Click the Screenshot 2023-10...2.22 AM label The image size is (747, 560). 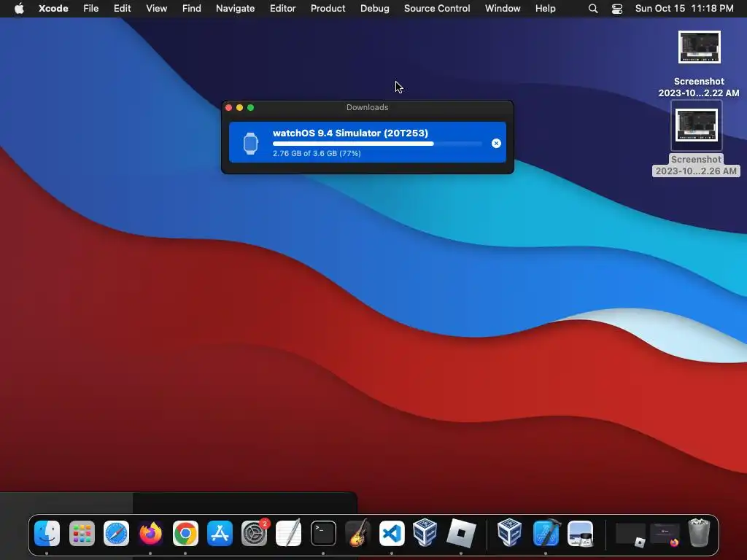click(x=699, y=87)
